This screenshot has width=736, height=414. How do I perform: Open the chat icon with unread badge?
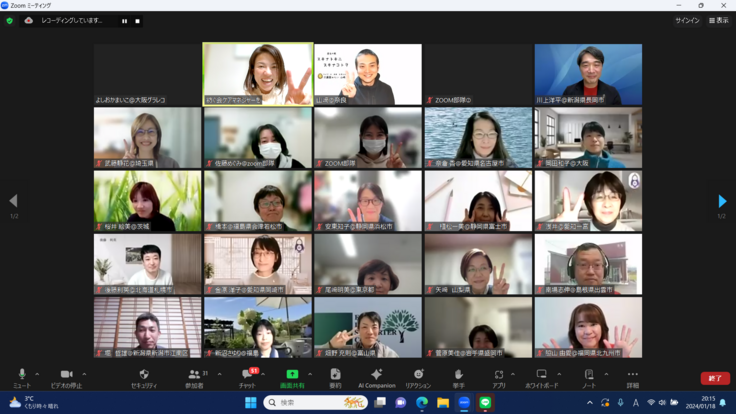[x=247, y=375]
